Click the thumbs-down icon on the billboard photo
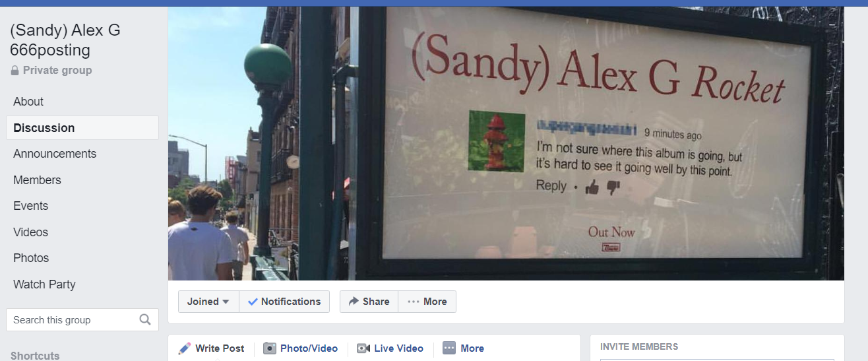Screen dimensions: 868x361 pos(613,189)
